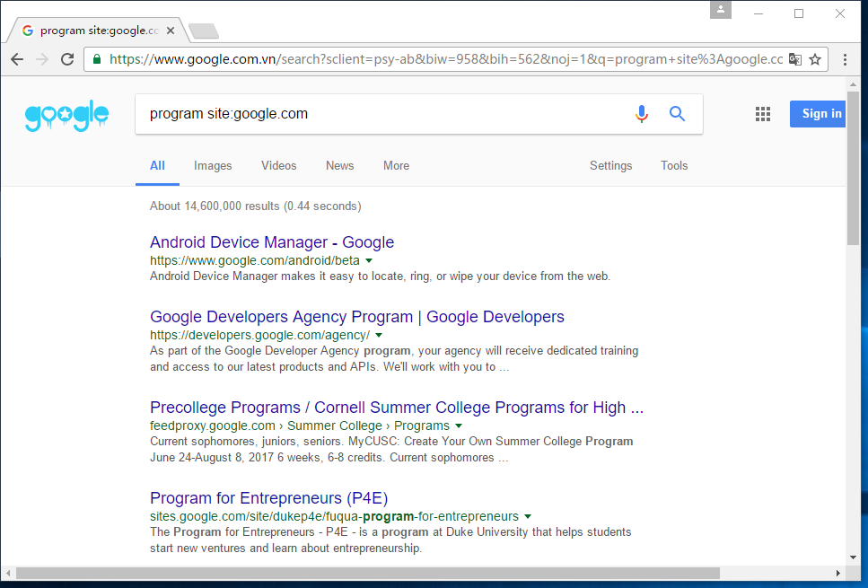
Task: Open Google Developers Agency Program result
Action: pyautogui.click(x=357, y=316)
